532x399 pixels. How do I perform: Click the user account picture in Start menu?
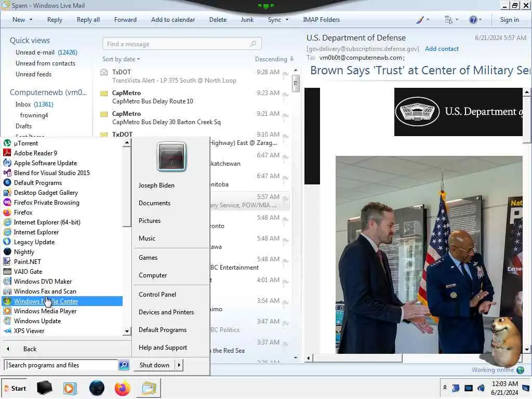[x=171, y=157]
